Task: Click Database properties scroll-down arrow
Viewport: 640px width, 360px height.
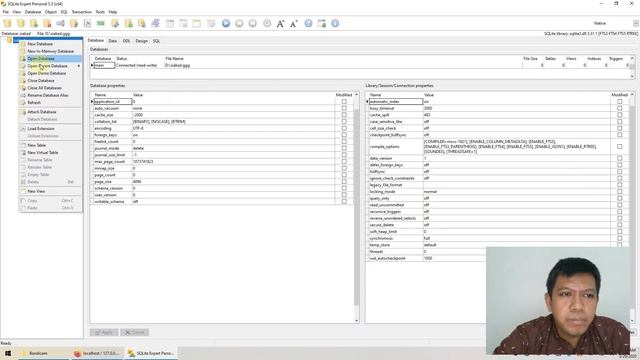Action: [356, 320]
